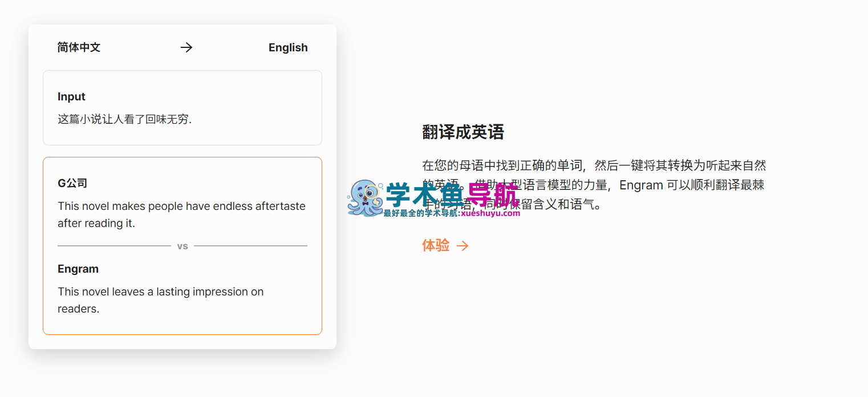The image size is (868, 397).
Task: Select the 简体中文 source language label
Action: (x=79, y=47)
